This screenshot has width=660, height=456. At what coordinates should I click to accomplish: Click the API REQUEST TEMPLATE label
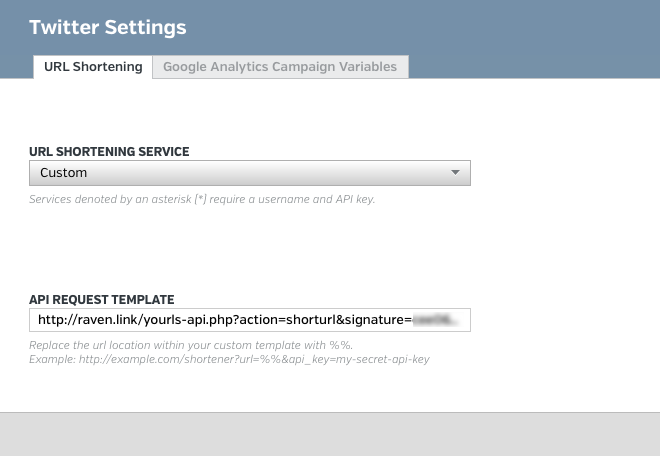tap(101, 300)
